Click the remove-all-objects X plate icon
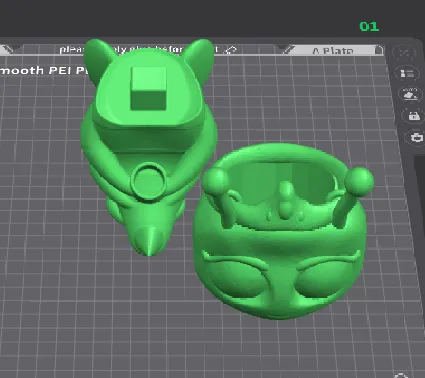Screen dimensions: 425x378 (404, 52)
